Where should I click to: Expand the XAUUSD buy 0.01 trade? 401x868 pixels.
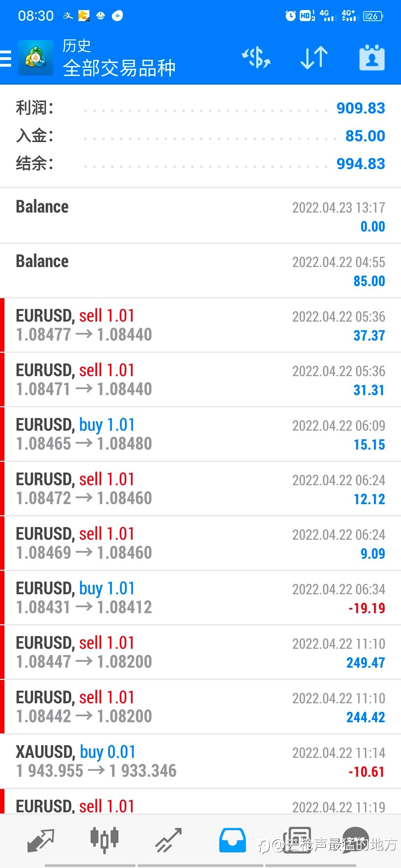[200, 761]
